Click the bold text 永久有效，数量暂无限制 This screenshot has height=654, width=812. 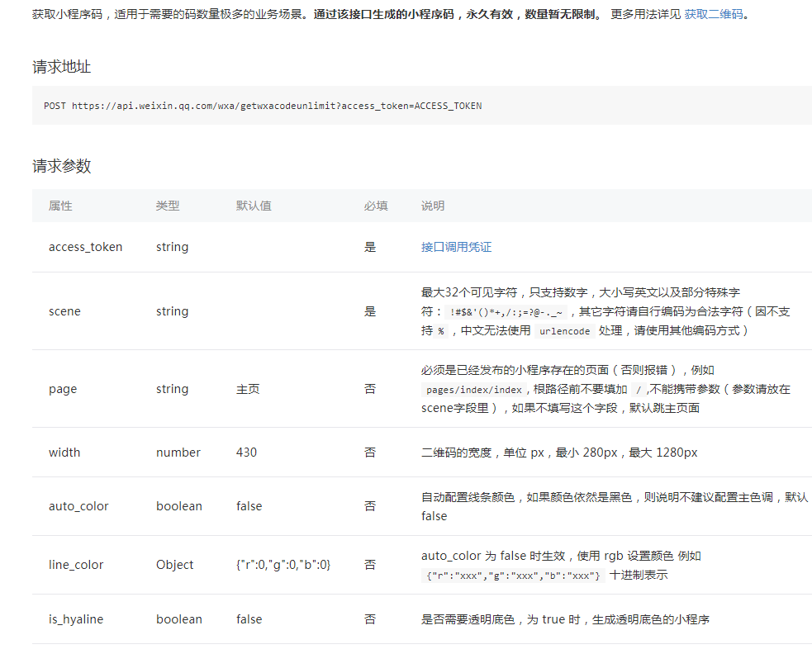pos(530,15)
